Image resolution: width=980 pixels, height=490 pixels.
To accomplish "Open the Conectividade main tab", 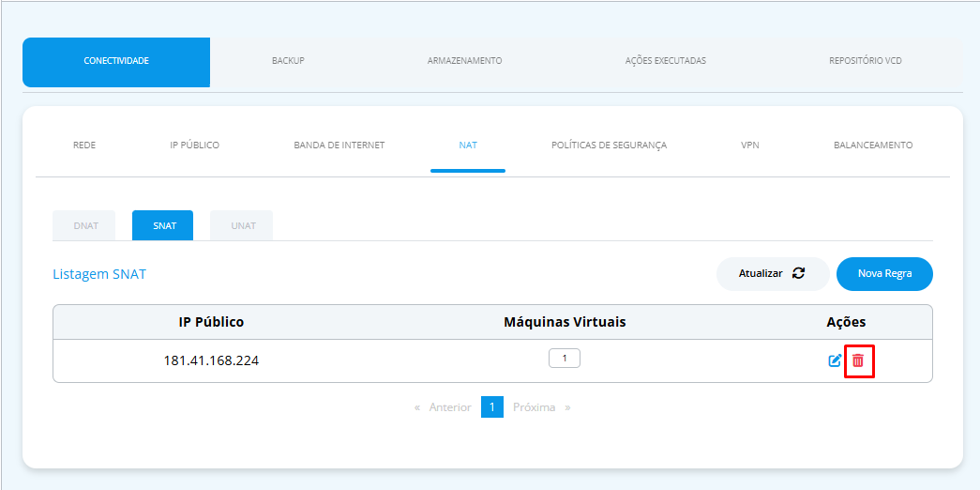I will click(116, 61).
